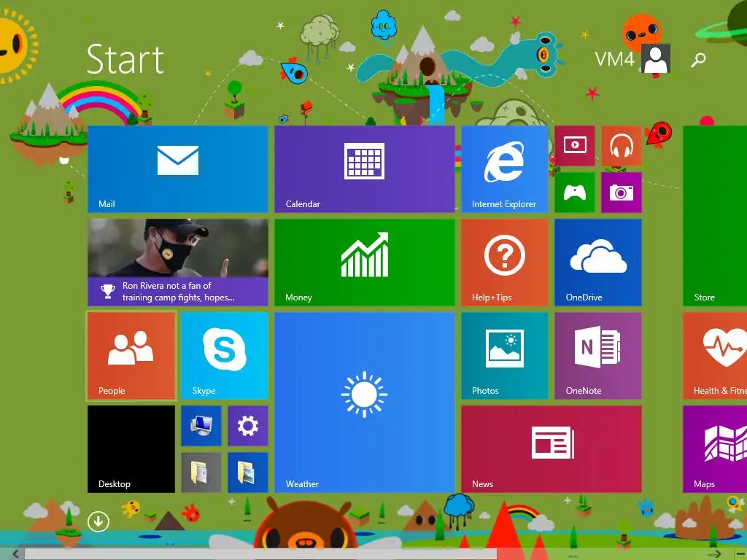This screenshot has width=747, height=560.
Task: Open the News tile
Action: (x=551, y=449)
